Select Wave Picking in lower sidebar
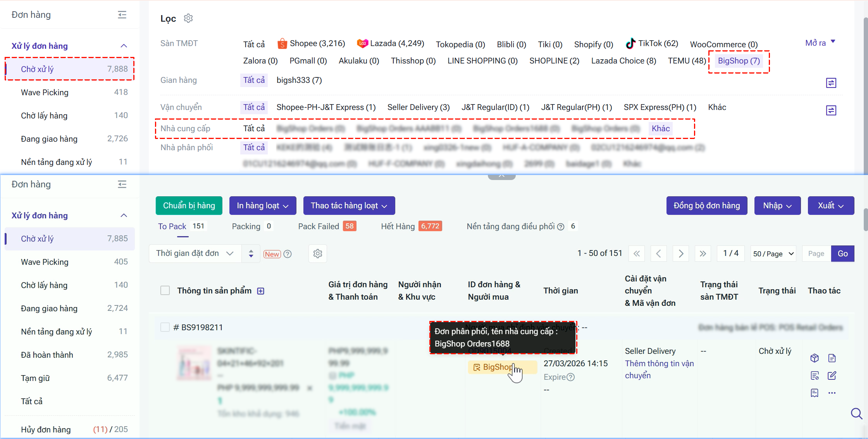 click(x=45, y=262)
